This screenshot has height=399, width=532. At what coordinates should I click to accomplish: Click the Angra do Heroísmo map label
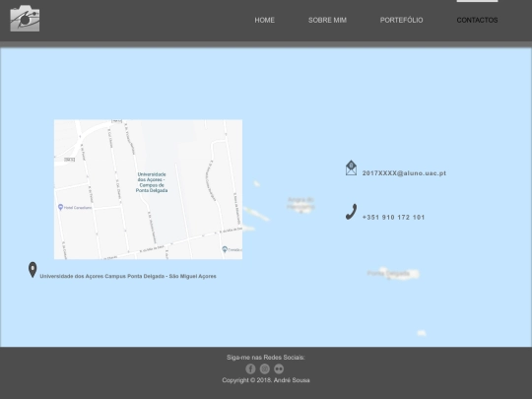click(x=300, y=203)
